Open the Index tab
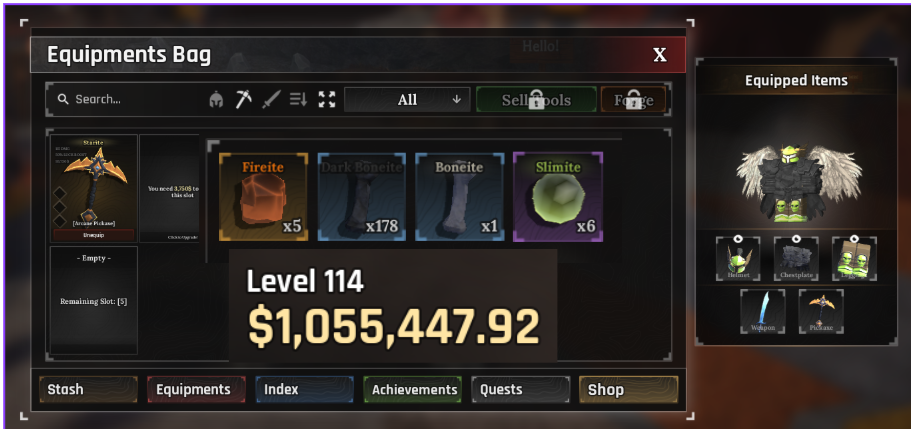This screenshot has height=429, width=911. tap(304, 389)
